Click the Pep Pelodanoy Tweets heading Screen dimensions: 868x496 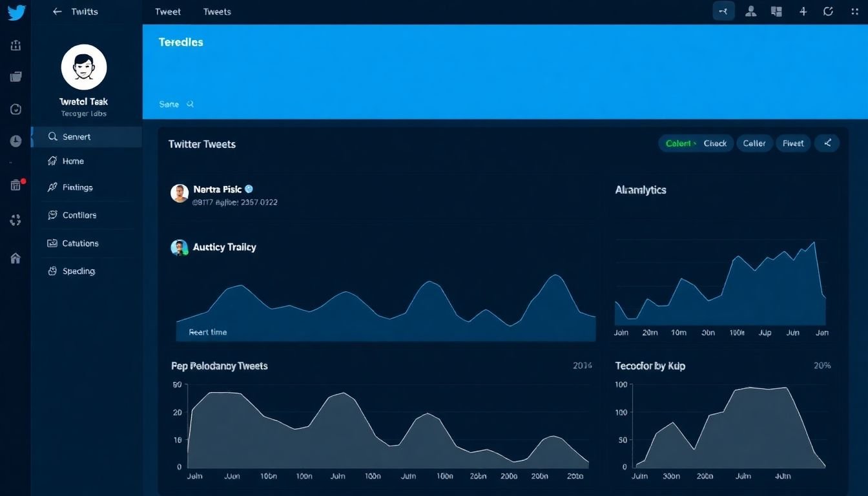tap(220, 366)
